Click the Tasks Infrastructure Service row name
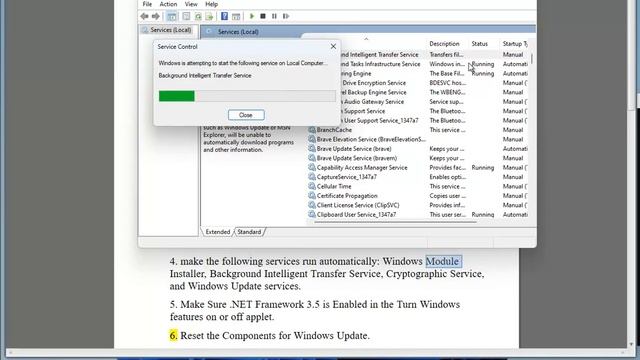640x360 pixels. (x=380, y=64)
